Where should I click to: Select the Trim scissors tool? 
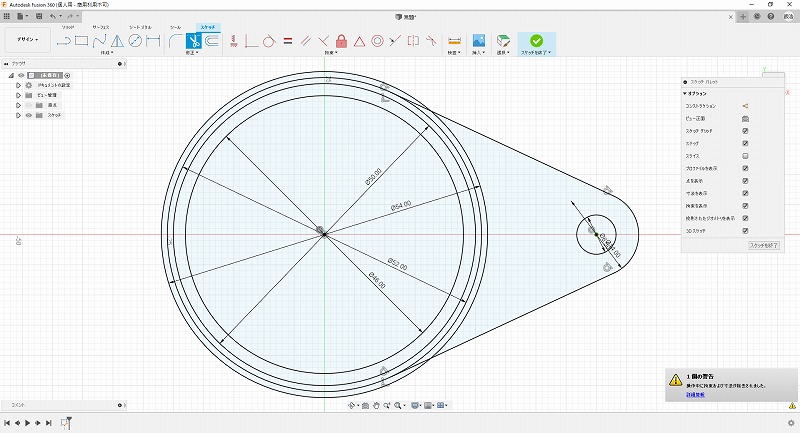[x=195, y=41]
